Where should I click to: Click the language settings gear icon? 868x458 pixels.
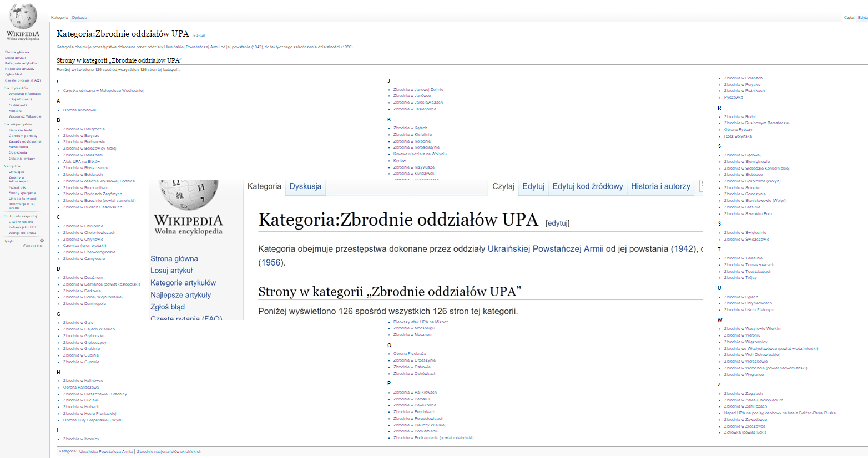[42, 241]
